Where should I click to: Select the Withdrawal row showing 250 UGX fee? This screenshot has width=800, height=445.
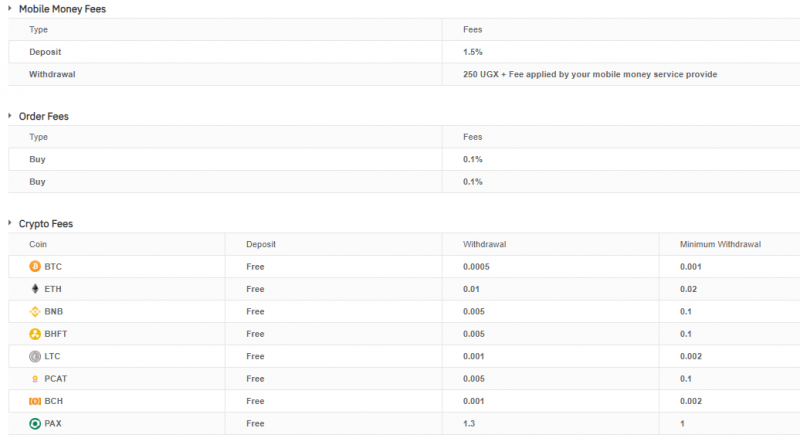click(404, 75)
